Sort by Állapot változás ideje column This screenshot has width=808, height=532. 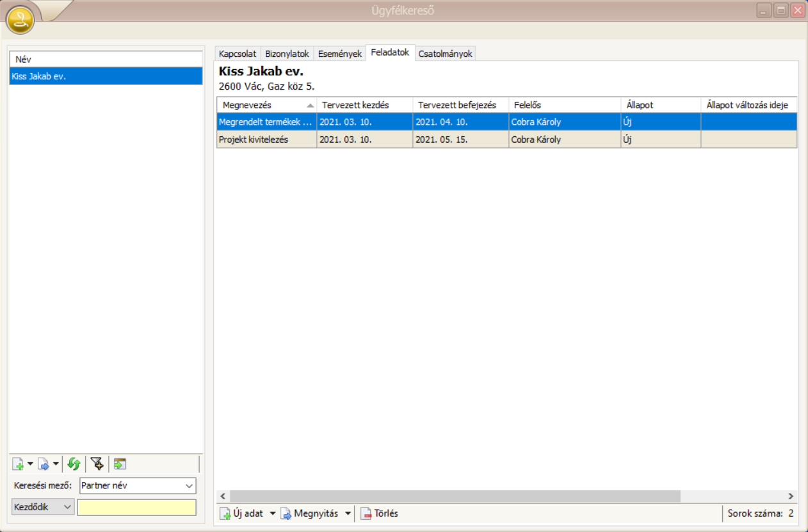(x=749, y=105)
